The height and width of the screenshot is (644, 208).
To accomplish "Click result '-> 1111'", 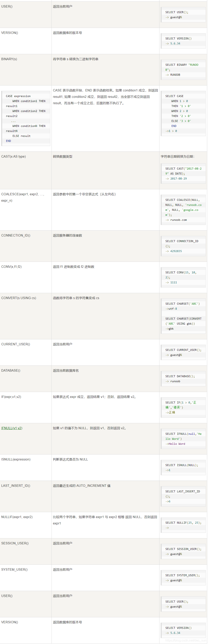I will click(171, 282).
